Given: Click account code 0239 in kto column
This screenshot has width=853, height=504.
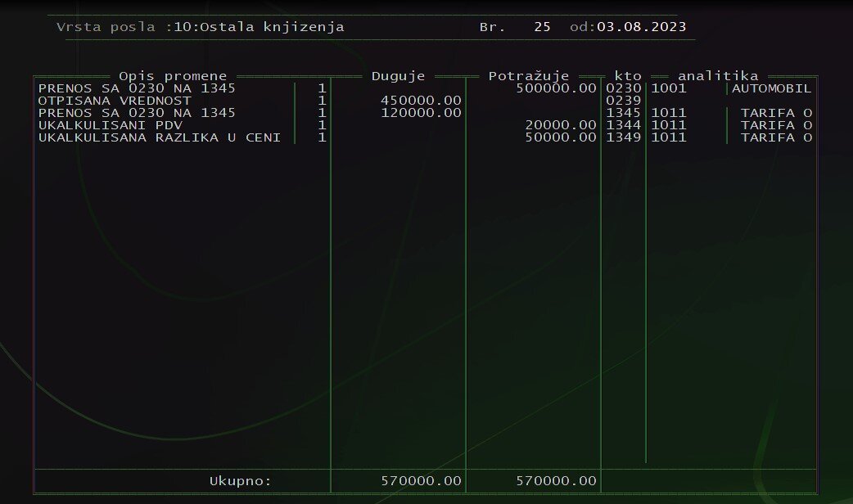Looking at the screenshot, I should (x=624, y=101).
